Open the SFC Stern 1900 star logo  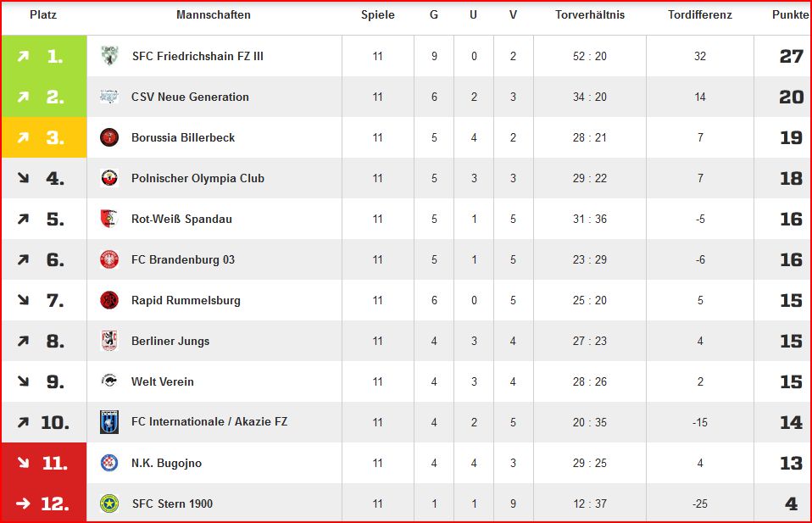point(109,504)
